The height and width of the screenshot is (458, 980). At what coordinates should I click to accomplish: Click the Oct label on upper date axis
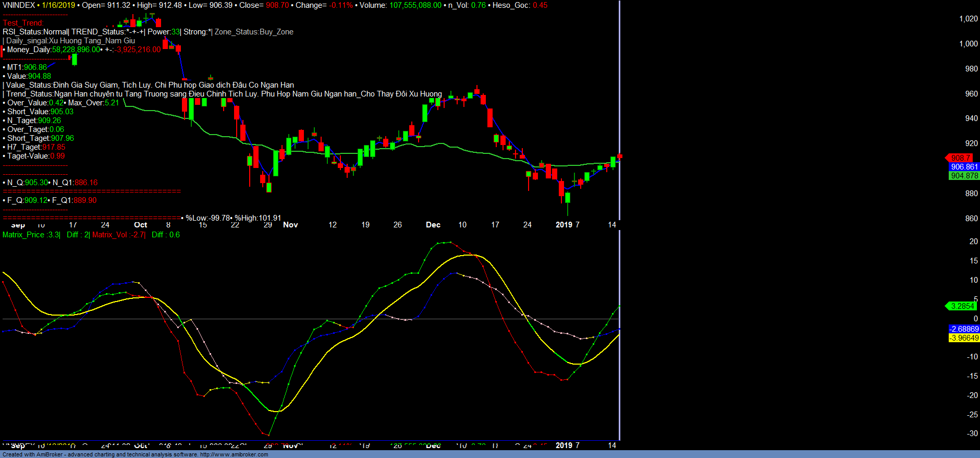pos(141,225)
